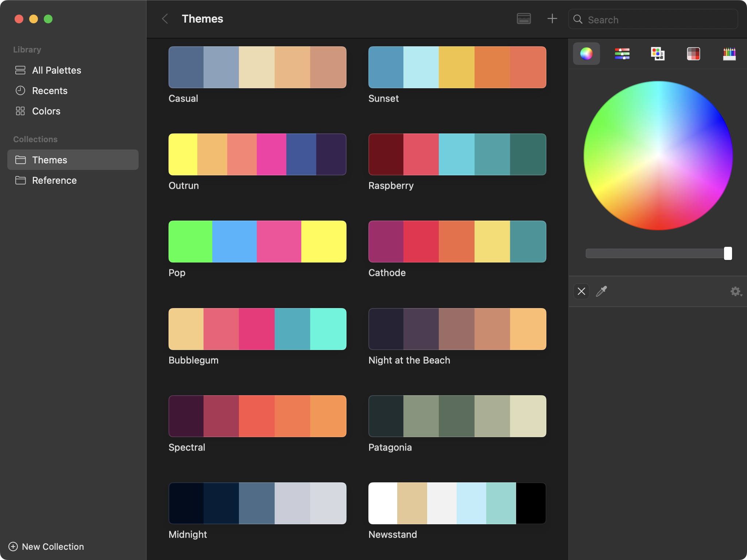This screenshot has height=560, width=747.
Task: Select the color wheel picker tab
Action: coord(586,54)
